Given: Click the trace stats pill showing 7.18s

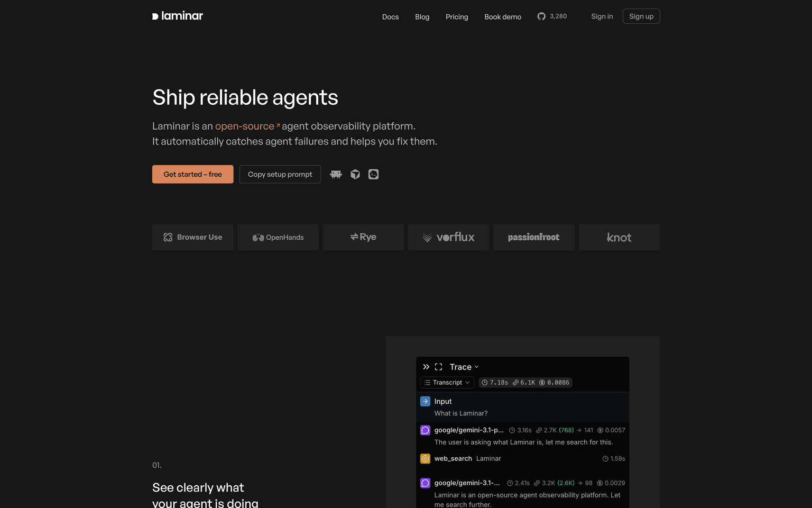Looking at the screenshot, I should (525, 383).
